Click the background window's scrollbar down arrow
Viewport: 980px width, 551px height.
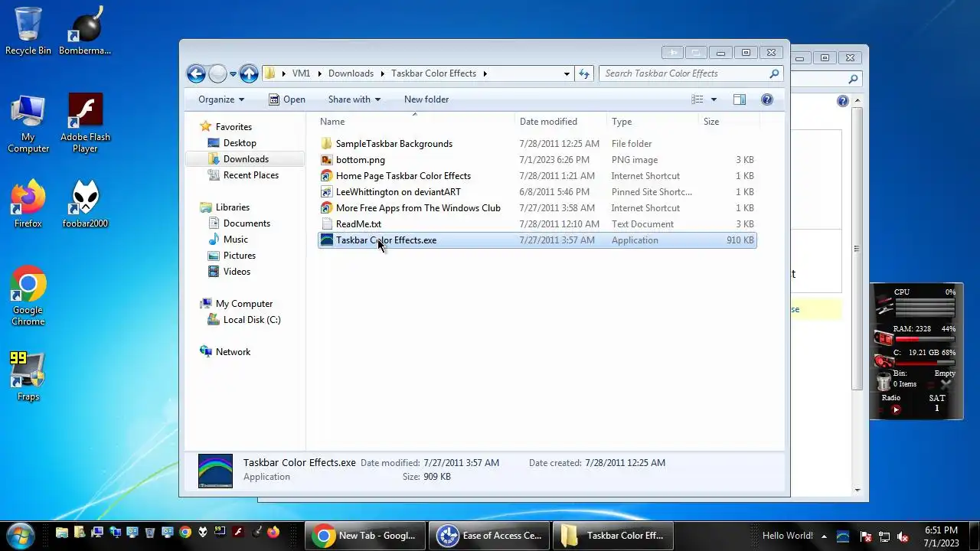pyautogui.click(x=857, y=490)
